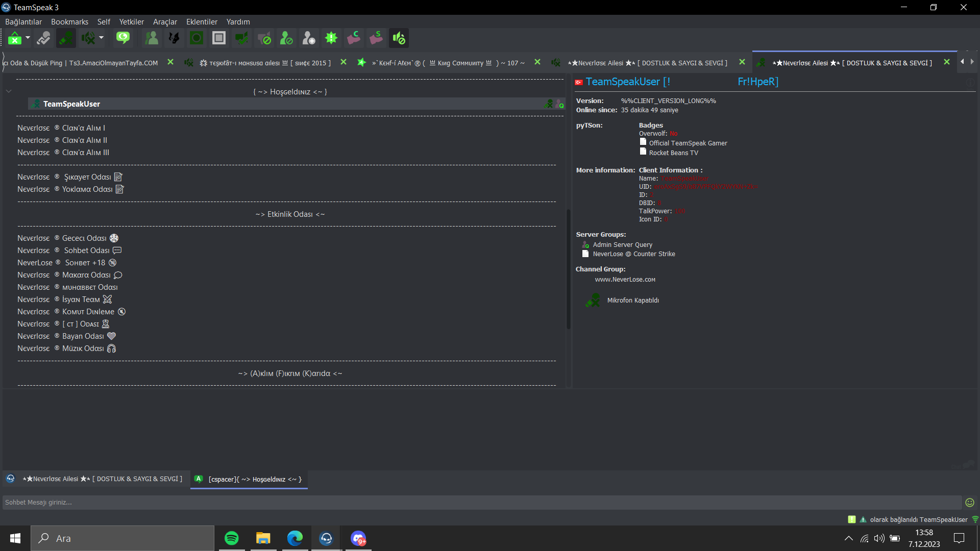Select TeamSpeakUser in the channel tree
Viewport: 980px width, 551px height.
[x=297, y=104]
